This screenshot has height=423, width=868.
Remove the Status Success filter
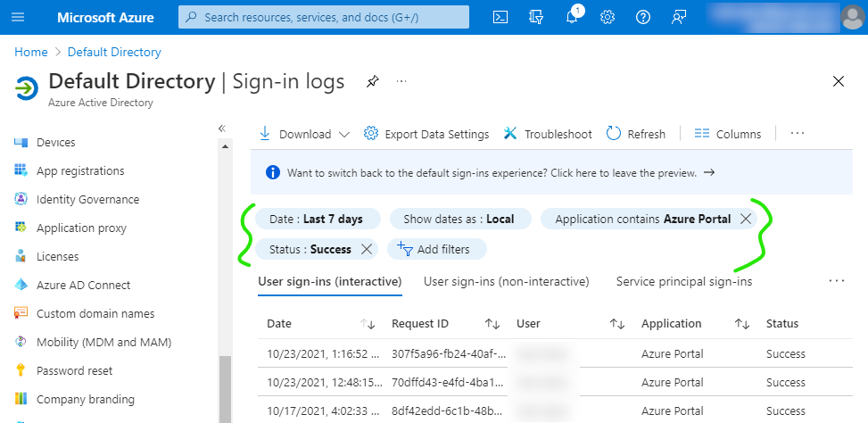tap(367, 249)
